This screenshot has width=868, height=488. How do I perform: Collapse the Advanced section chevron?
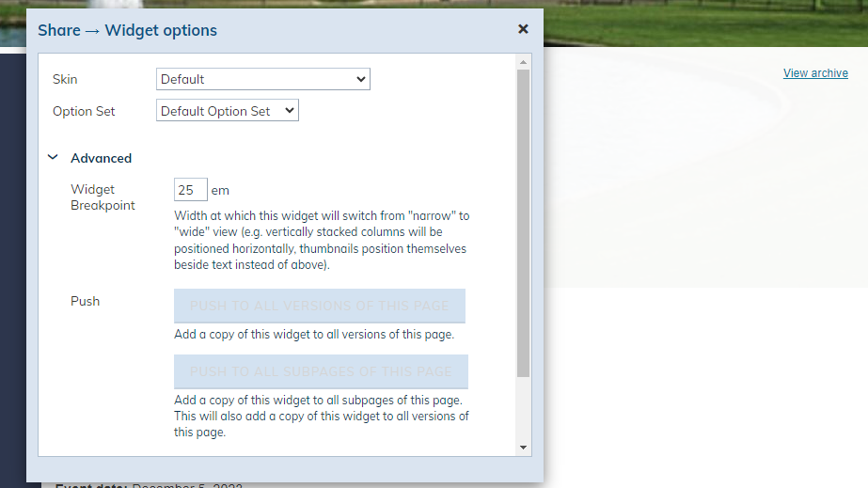(x=53, y=158)
